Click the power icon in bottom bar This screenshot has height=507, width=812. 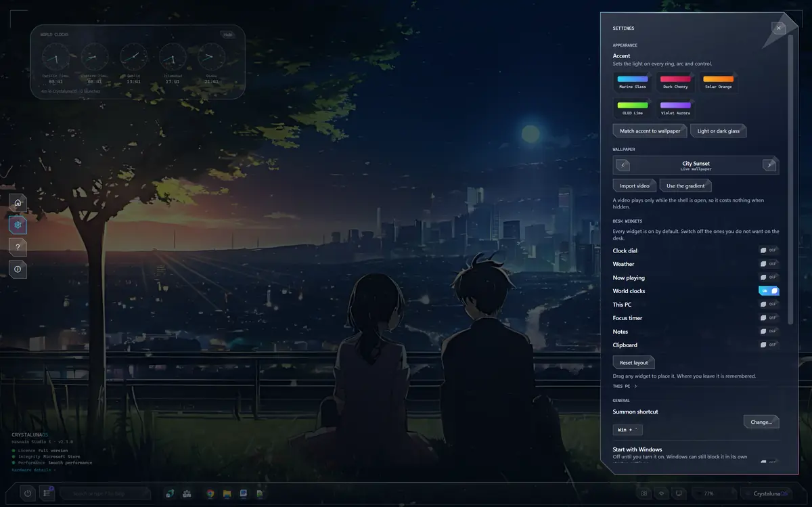pos(28,493)
